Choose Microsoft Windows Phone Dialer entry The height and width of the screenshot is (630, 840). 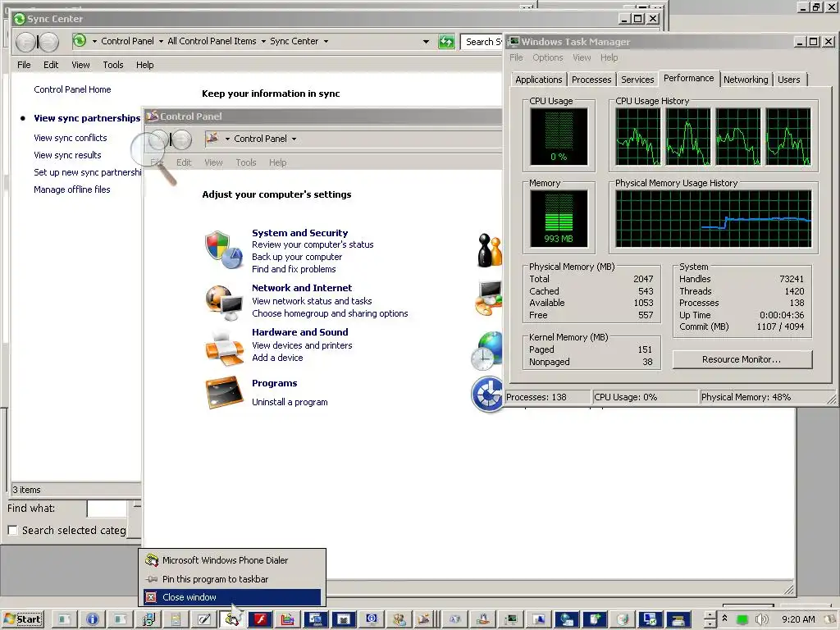pyautogui.click(x=232, y=560)
